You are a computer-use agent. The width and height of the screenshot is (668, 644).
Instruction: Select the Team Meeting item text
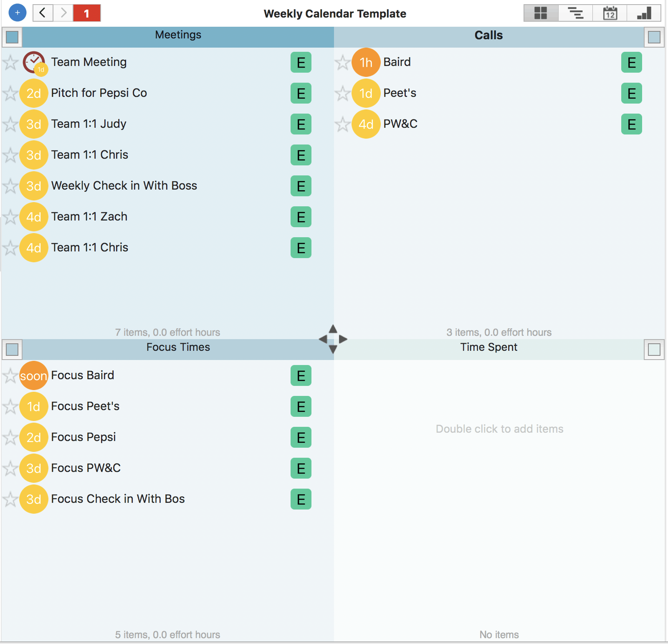point(89,62)
